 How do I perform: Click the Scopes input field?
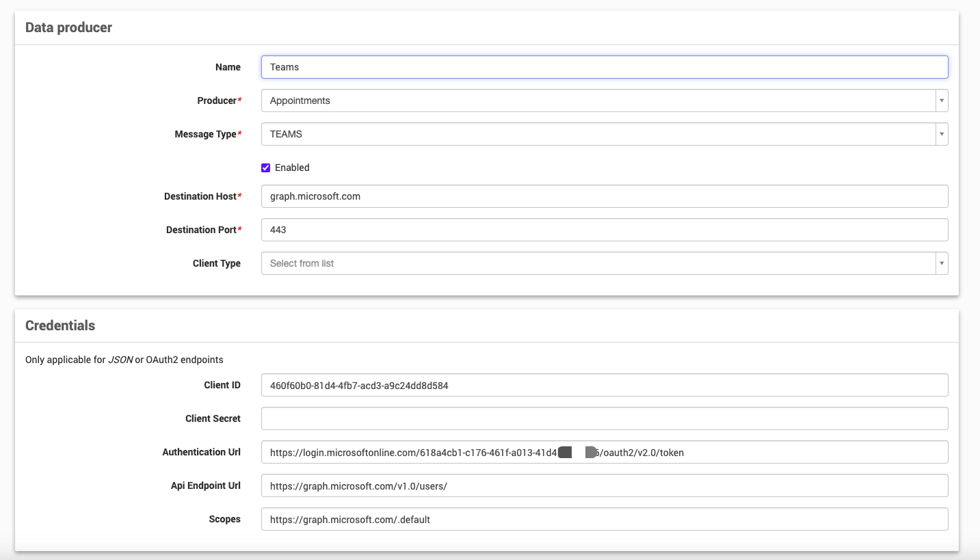point(604,519)
